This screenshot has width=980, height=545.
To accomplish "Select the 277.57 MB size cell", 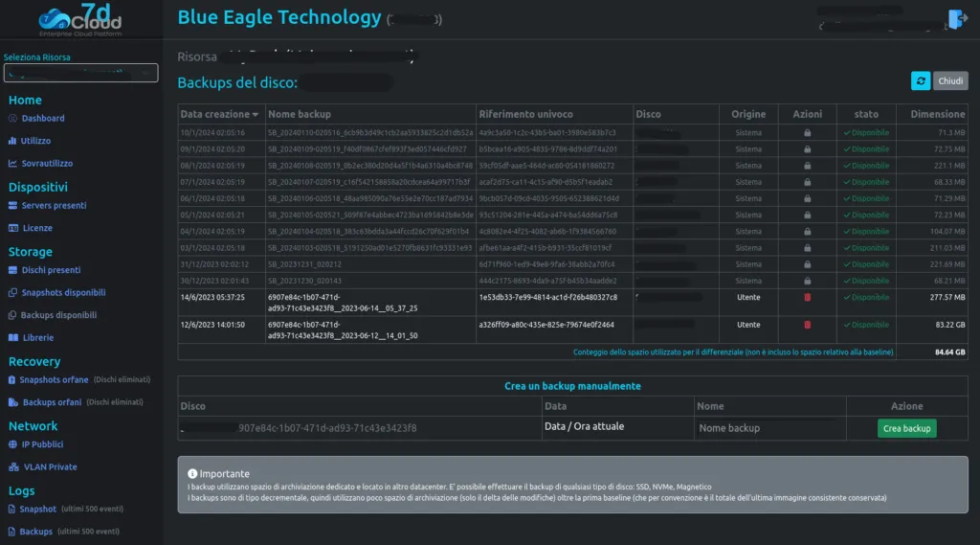I will (x=947, y=297).
